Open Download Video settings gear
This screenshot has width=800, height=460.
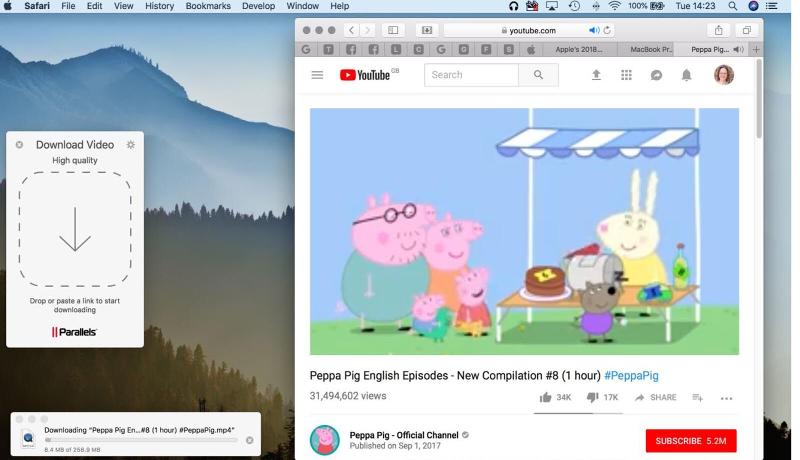[131, 145]
